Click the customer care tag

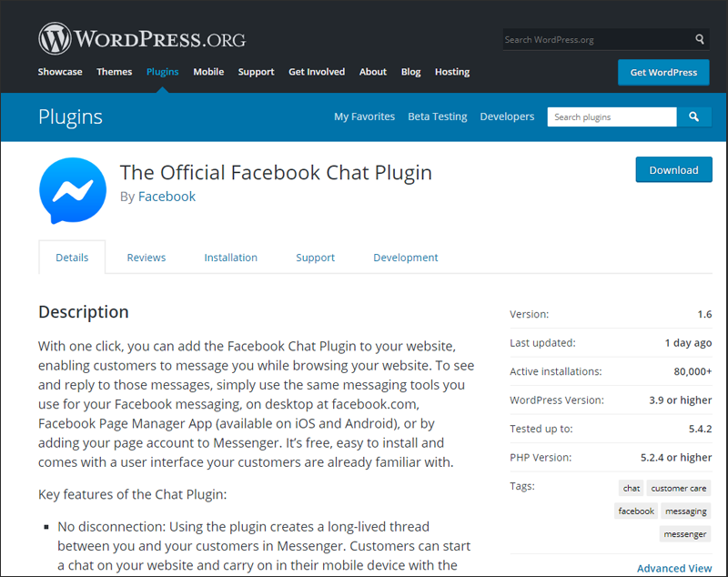tap(678, 488)
